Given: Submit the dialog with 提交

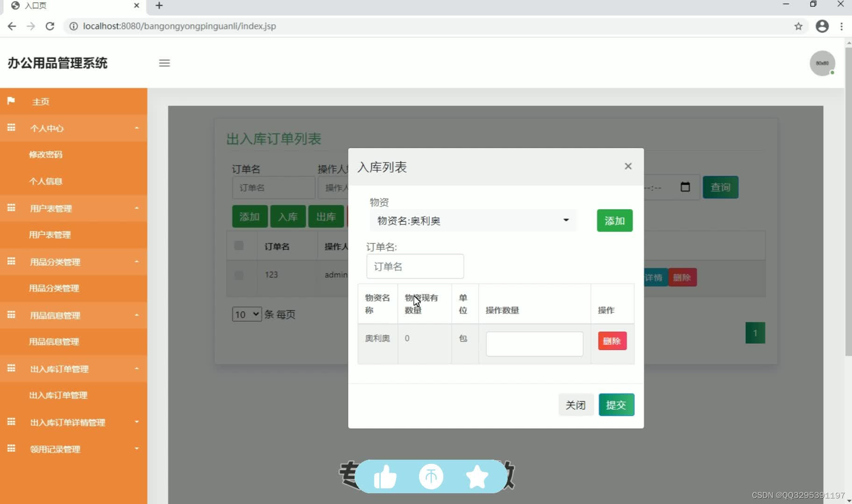Looking at the screenshot, I should (x=616, y=405).
